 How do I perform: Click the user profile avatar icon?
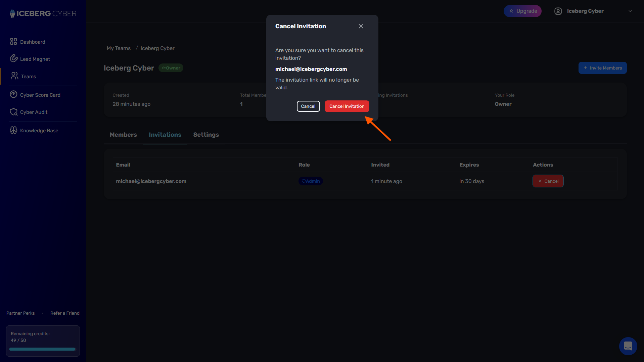click(558, 11)
